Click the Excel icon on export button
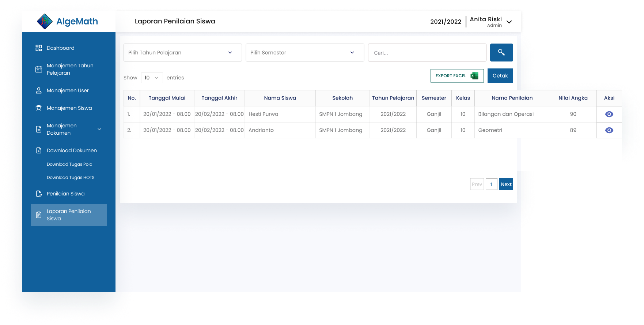Screen dimensions: 644x325 (474, 76)
